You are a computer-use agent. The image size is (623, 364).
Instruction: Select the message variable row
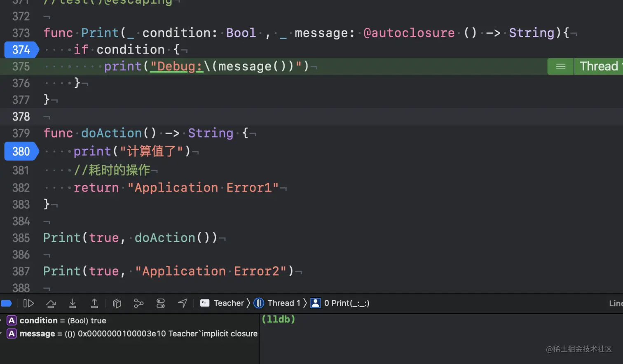[129, 334]
